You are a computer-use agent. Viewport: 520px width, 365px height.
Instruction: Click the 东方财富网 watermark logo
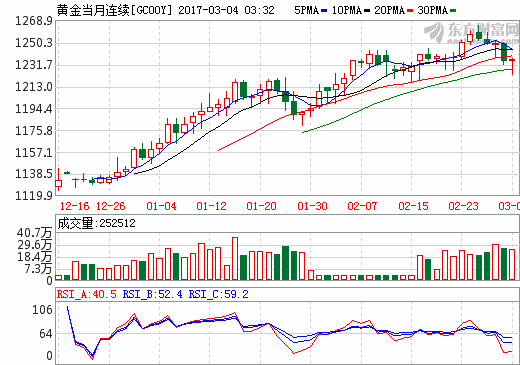pyautogui.click(x=471, y=32)
